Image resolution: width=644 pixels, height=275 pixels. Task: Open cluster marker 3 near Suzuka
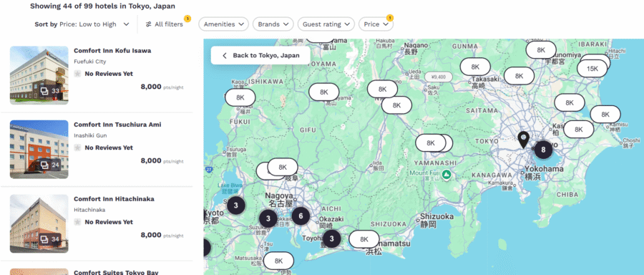tap(268, 218)
